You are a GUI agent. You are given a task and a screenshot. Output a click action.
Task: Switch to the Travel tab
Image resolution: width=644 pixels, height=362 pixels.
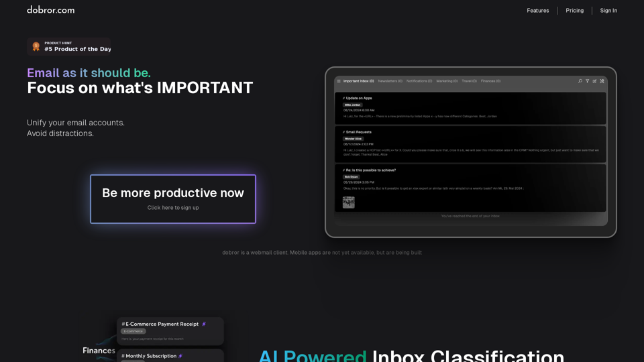(x=469, y=81)
